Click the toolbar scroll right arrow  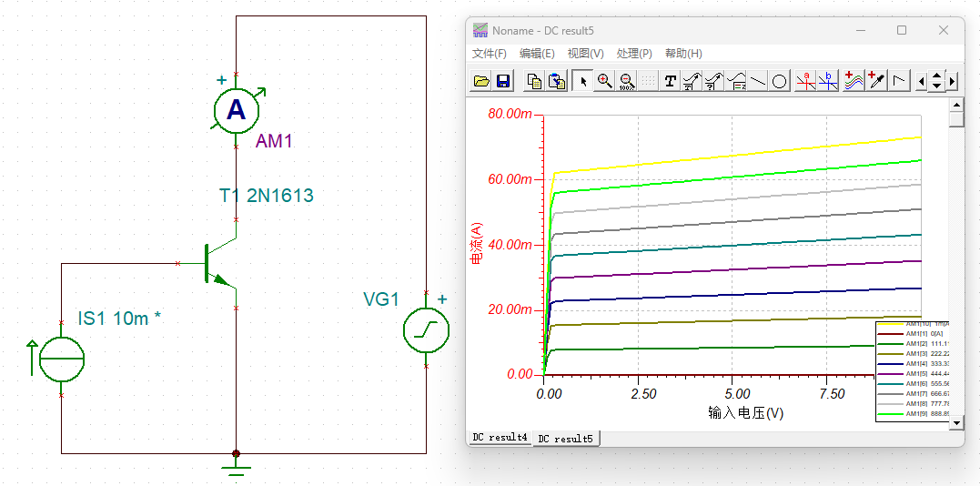[952, 81]
